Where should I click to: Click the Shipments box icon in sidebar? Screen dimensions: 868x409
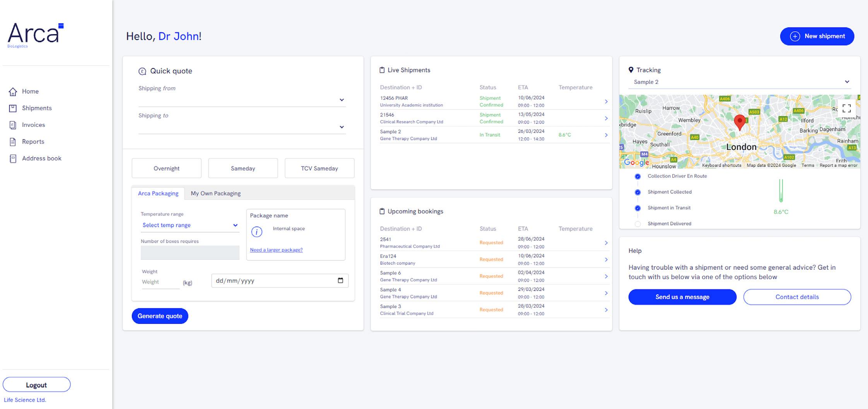click(13, 108)
